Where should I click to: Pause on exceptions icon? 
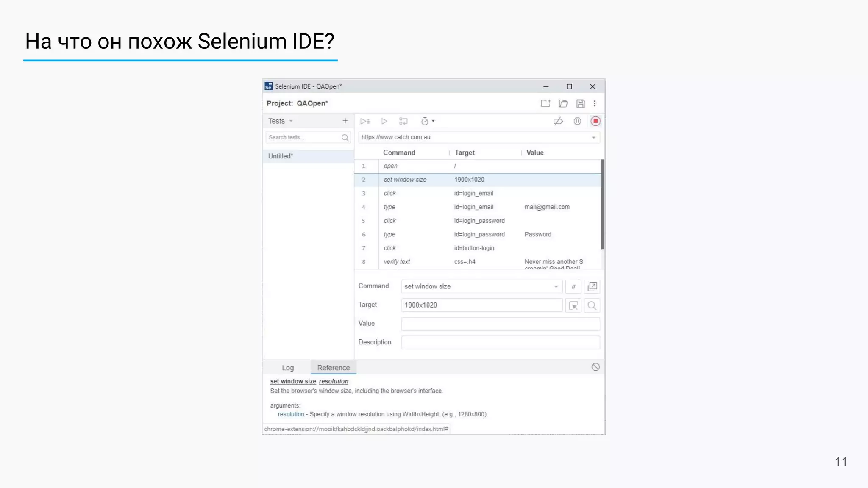577,121
